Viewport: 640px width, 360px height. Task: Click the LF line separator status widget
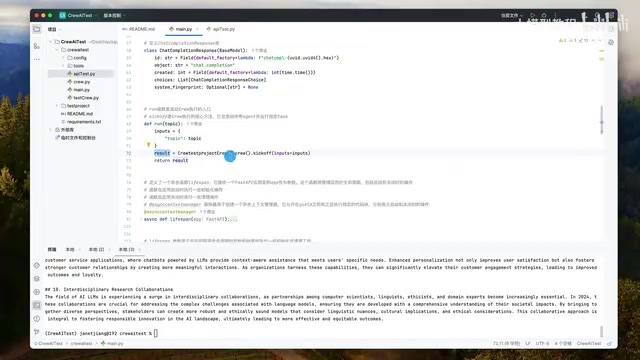coord(528,344)
